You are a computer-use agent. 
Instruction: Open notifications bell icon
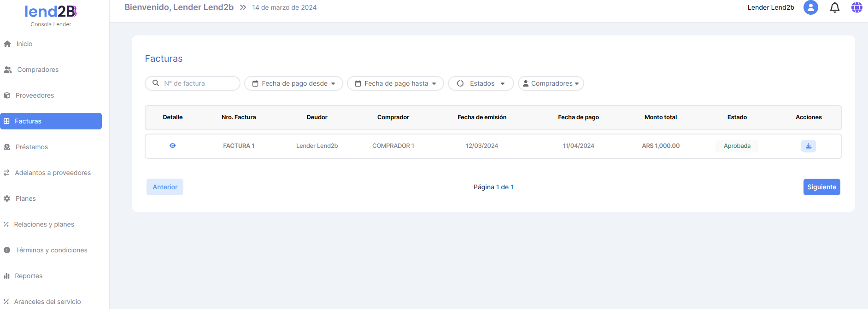834,7
